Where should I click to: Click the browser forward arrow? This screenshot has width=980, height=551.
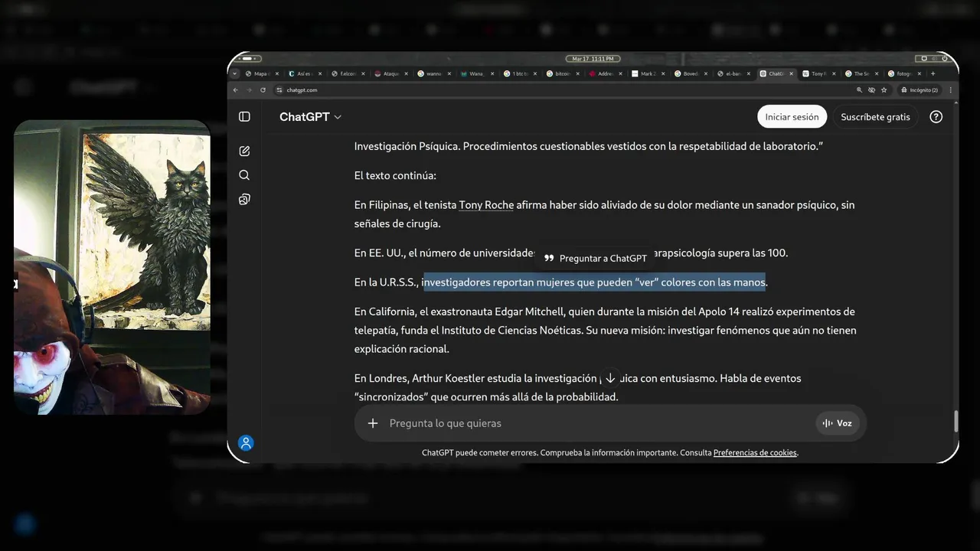click(249, 90)
